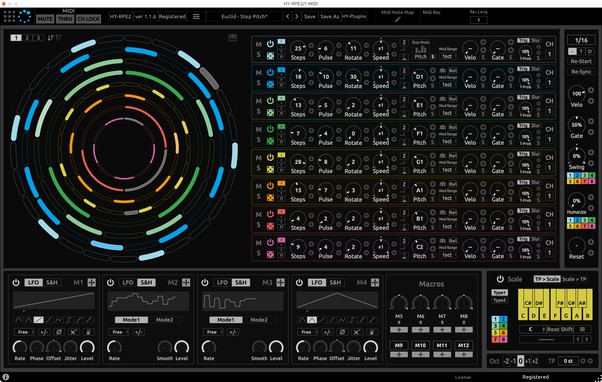The width and height of the screenshot is (602, 382).
Task: Open the Free sync dropdown in M1
Action: pyautogui.click(x=24, y=332)
